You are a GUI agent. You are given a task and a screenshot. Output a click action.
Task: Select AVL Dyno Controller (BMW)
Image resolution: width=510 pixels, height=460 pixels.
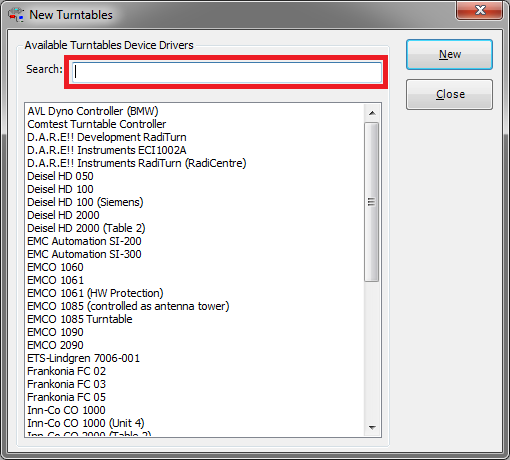coord(93,111)
